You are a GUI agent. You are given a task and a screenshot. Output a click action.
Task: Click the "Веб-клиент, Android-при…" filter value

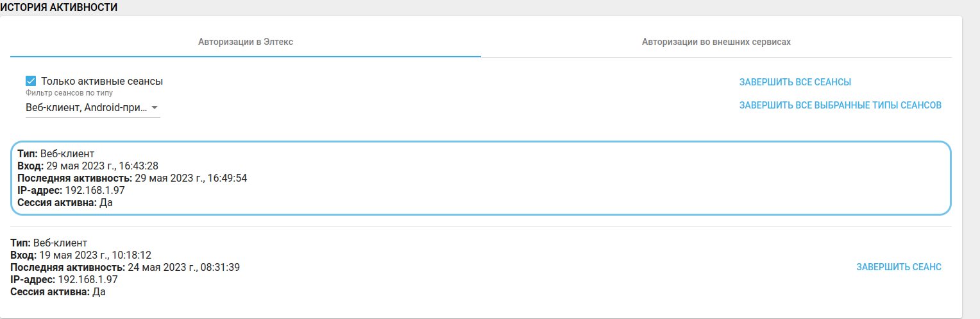coord(86,108)
